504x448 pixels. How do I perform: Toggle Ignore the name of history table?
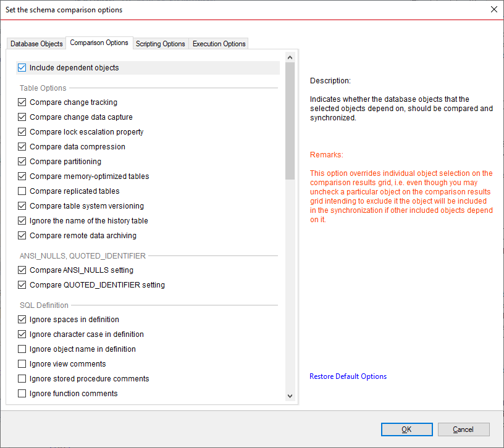[x=22, y=221]
